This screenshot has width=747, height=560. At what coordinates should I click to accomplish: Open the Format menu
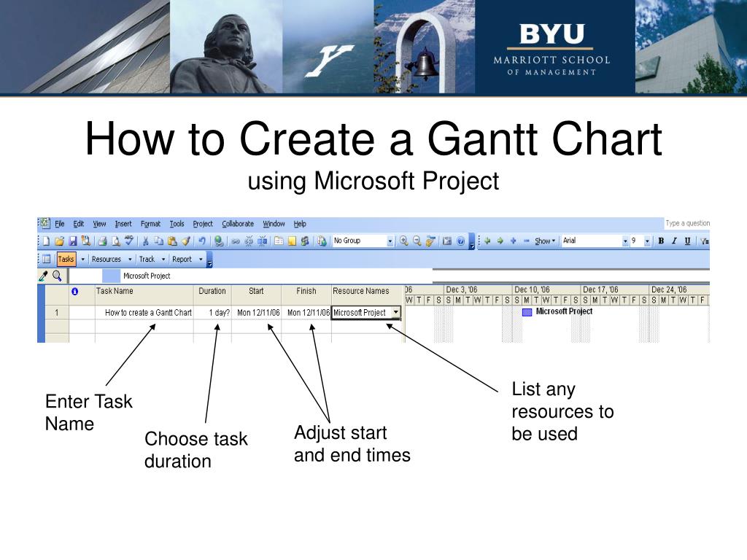click(x=150, y=224)
